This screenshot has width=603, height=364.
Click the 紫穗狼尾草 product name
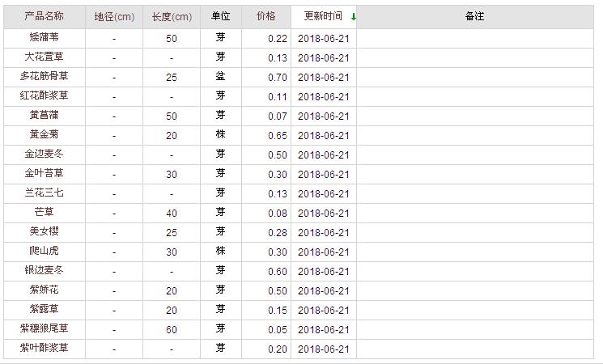(44, 329)
